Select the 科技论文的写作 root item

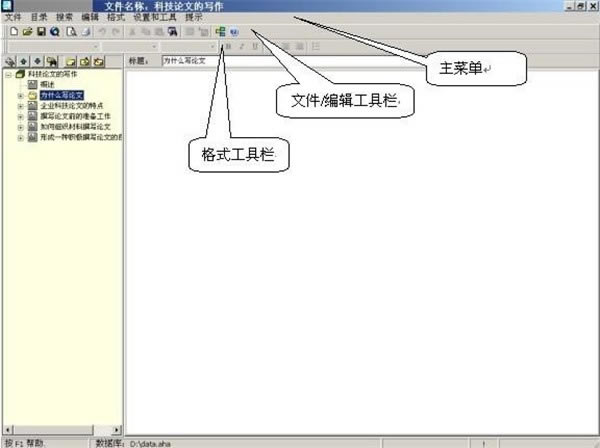(52, 74)
